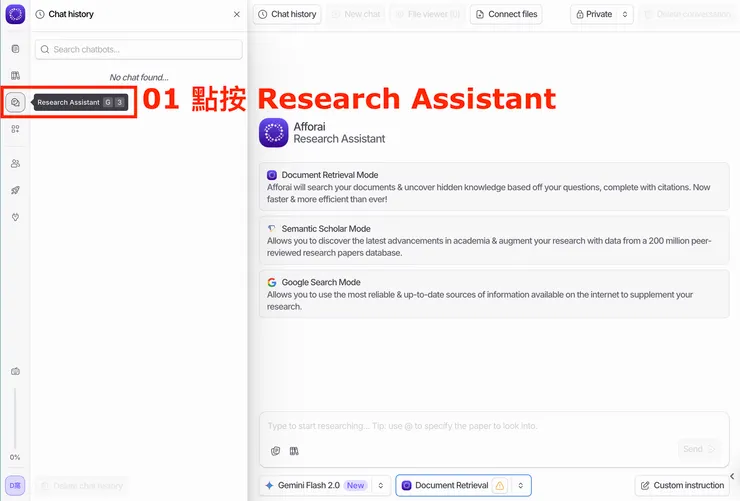Open the library books icon in left sidebar
The height and width of the screenshot is (501, 740).
point(15,75)
